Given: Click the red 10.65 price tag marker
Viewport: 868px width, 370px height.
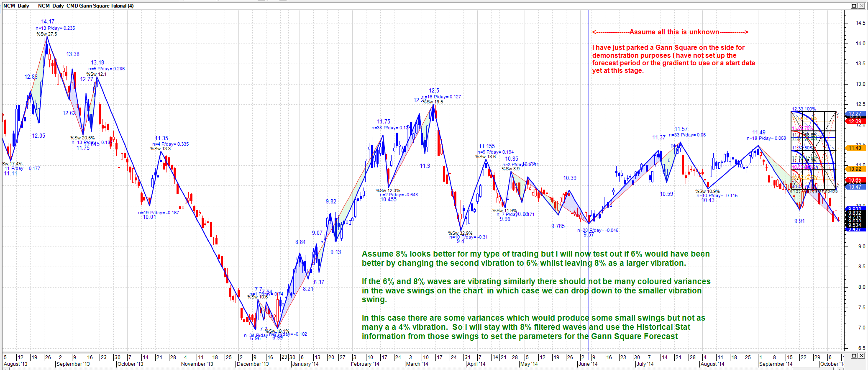Looking at the screenshot, I should click(x=855, y=180).
